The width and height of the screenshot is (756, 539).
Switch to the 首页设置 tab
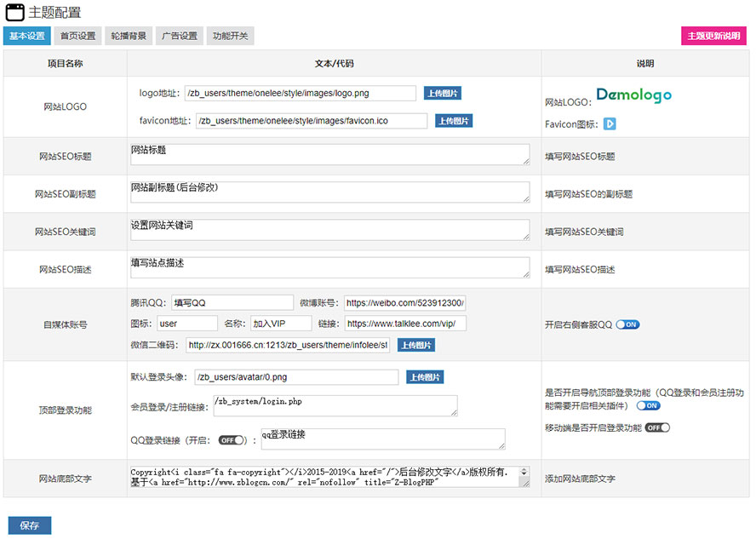(x=77, y=36)
